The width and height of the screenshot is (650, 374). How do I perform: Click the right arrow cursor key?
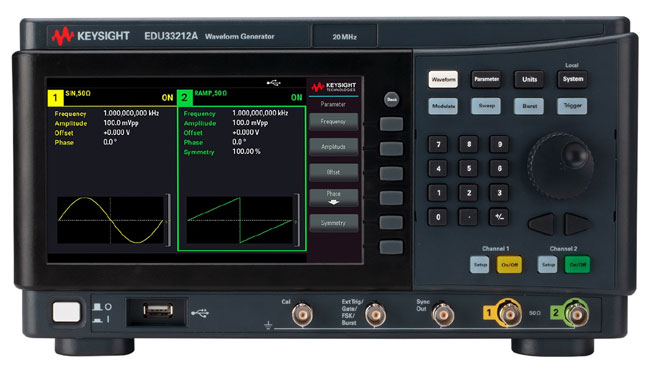(x=577, y=224)
